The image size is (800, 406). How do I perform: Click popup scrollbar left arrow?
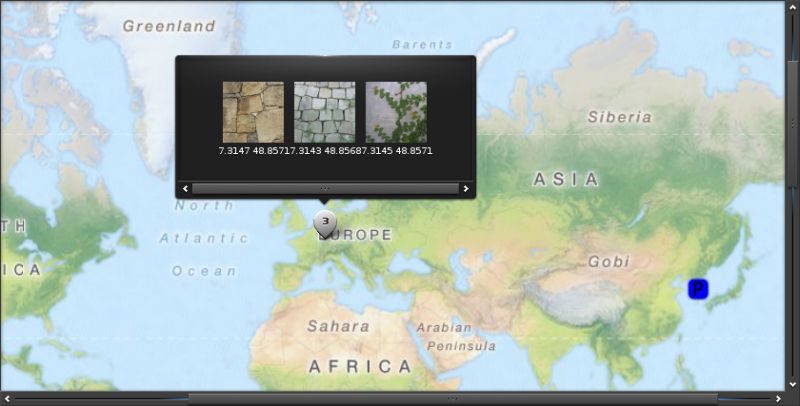pyautogui.click(x=185, y=189)
